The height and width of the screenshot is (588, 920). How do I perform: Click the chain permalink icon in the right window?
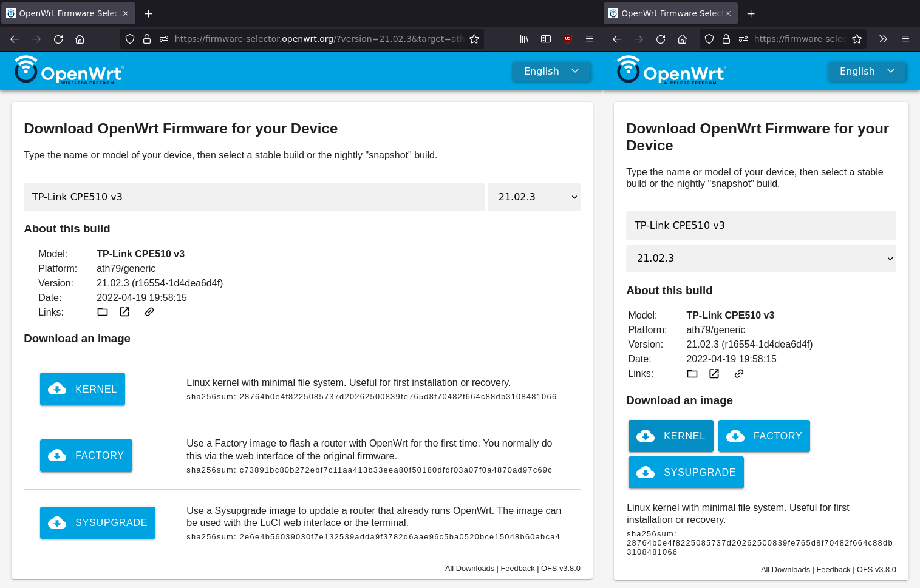[x=738, y=373]
